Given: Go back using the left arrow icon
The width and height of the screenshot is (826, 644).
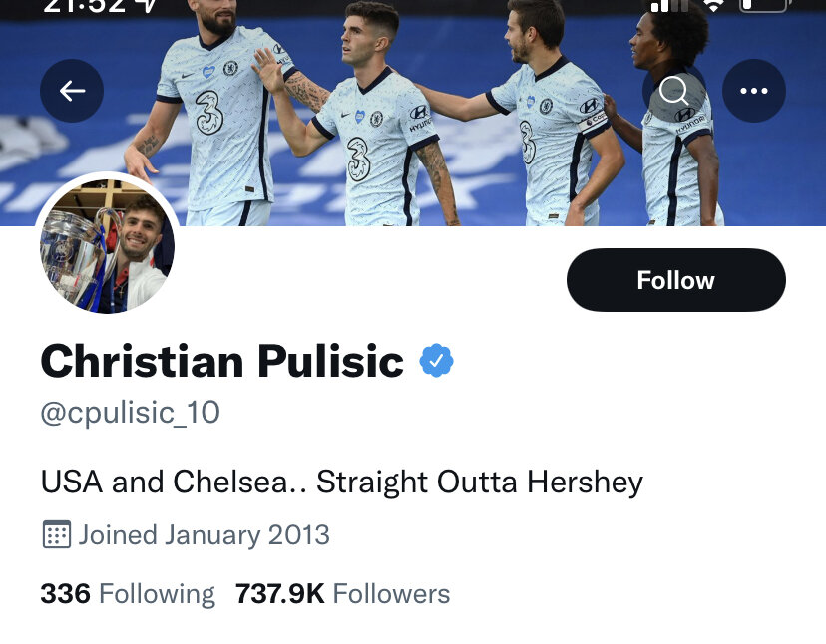Looking at the screenshot, I should 72,91.
